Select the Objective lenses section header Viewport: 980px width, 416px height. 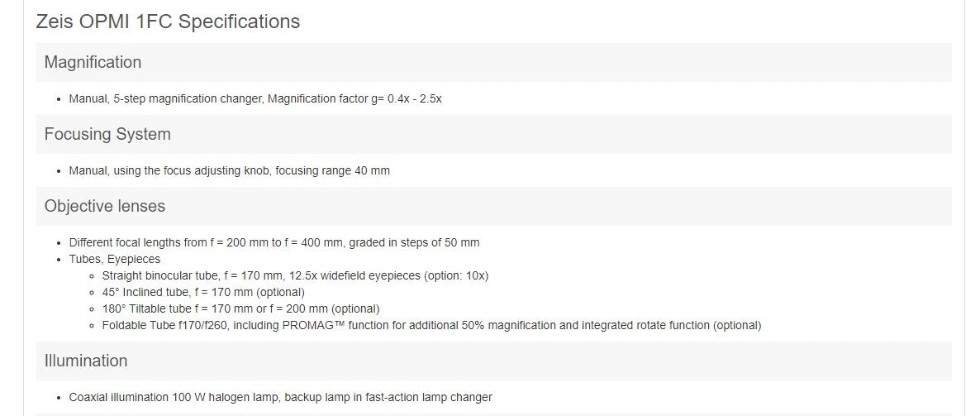[105, 206]
